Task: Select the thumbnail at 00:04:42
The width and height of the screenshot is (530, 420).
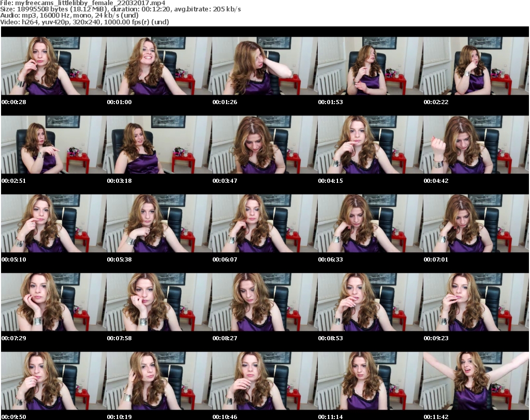Action: coord(476,144)
